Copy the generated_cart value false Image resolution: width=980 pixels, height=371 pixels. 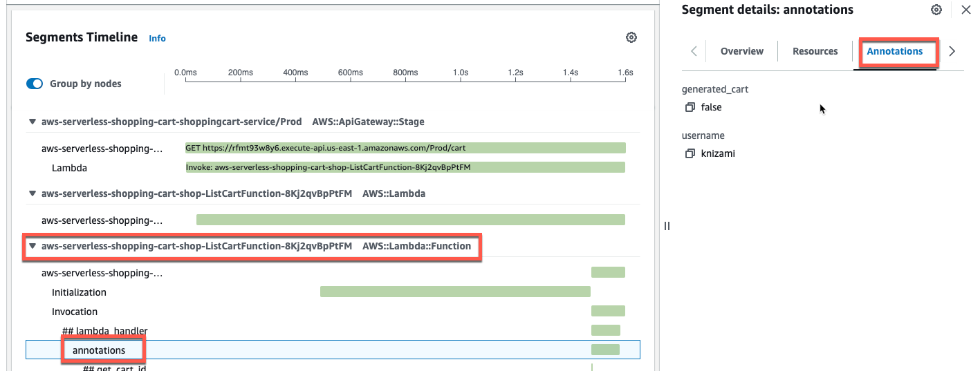[690, 108]
